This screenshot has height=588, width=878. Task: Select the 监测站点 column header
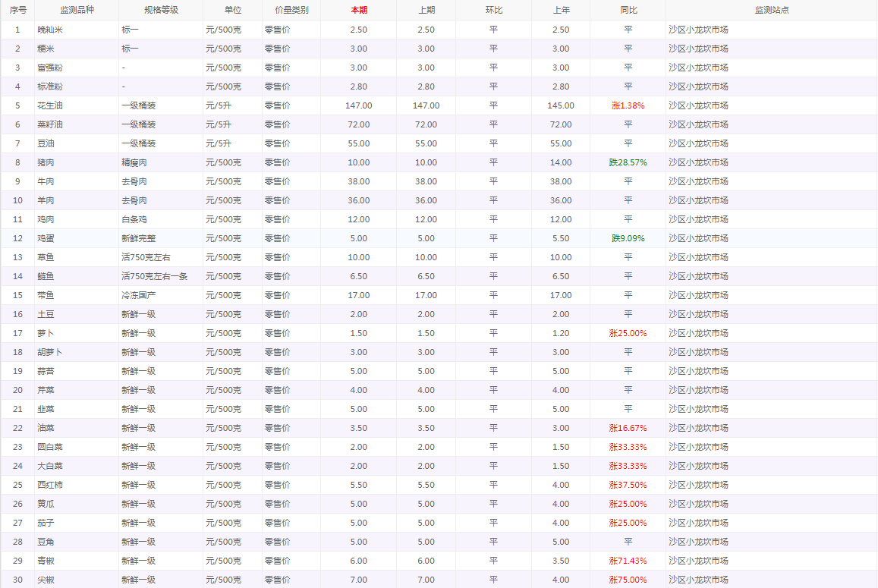pyautogui.click(x=771, y=10)
